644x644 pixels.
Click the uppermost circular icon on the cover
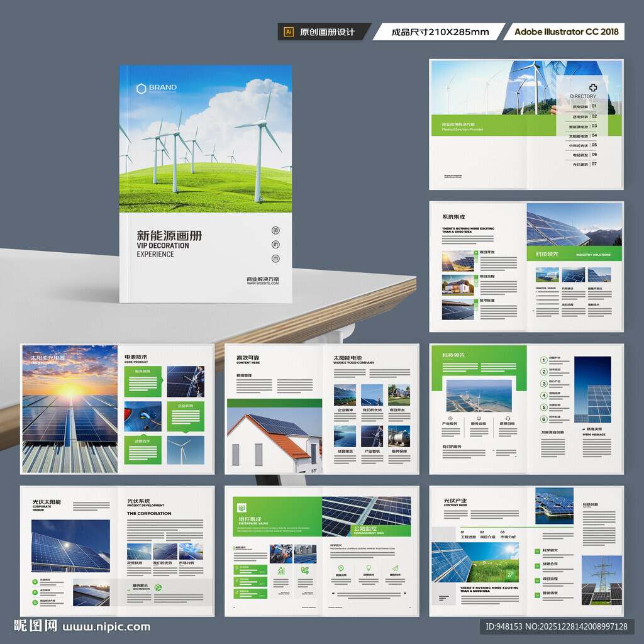click(x=275, y=230)
